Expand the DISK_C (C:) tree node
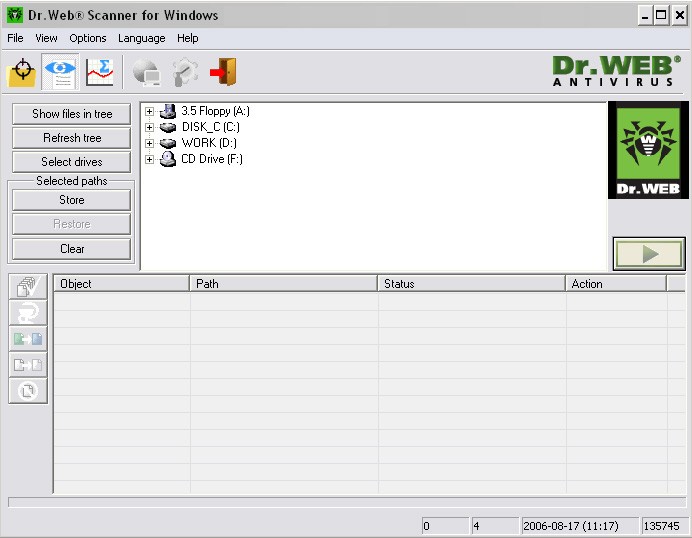The width and height of the screenshot is (692, 538). pos(149,128)
